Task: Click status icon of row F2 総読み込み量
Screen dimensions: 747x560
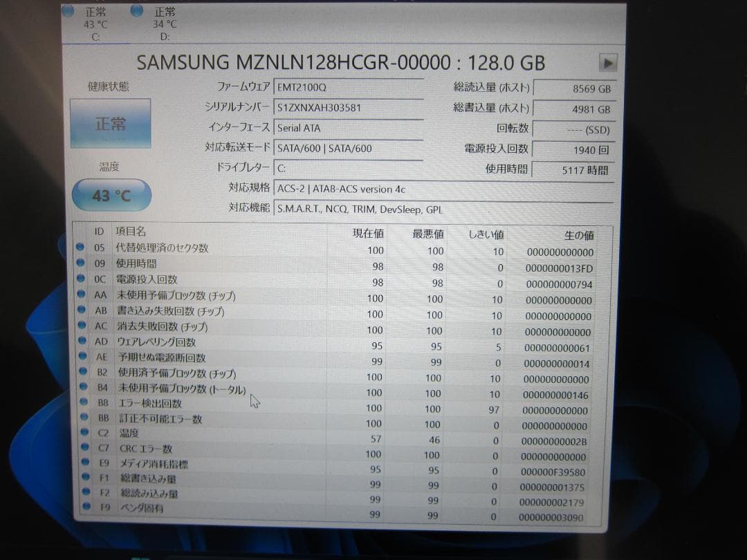Action: 86,491
